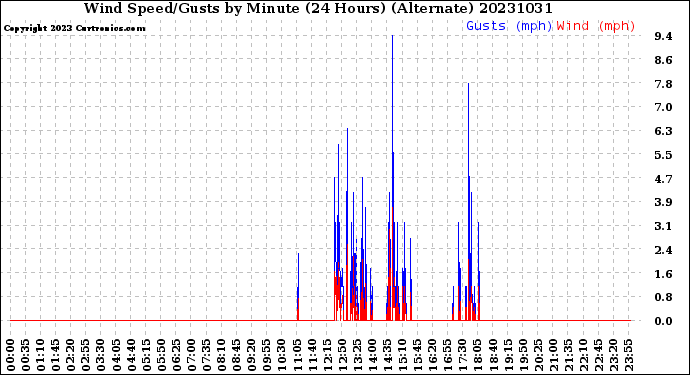
Task: Click the 5.5 y-axis value
Action: [x=664, y=155]
